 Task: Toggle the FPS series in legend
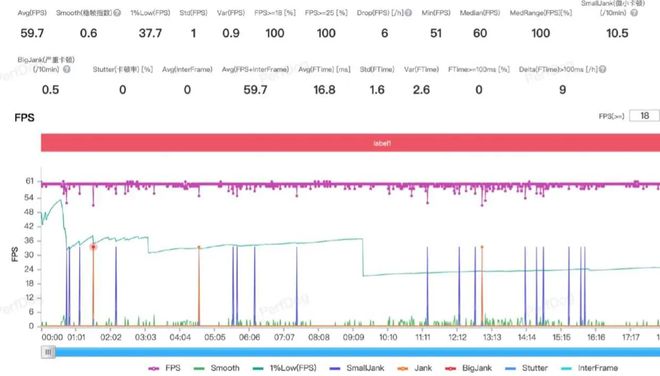point(165,368)
